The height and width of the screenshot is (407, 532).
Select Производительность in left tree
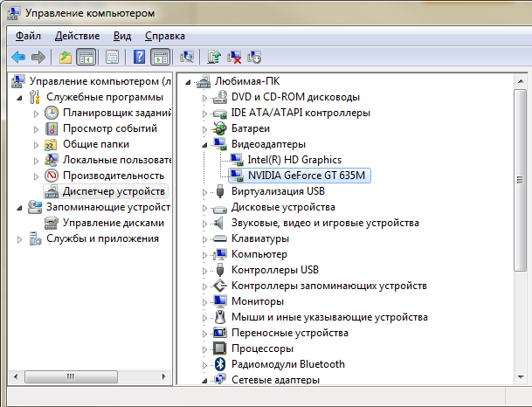click(x=114, y=176)
